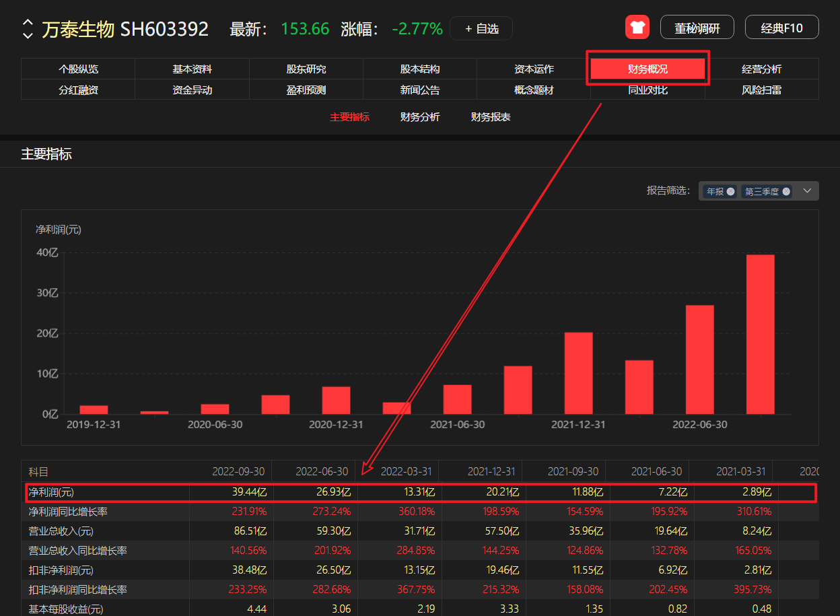
Task: Click the 科目 column header
Action: (38, 472)
